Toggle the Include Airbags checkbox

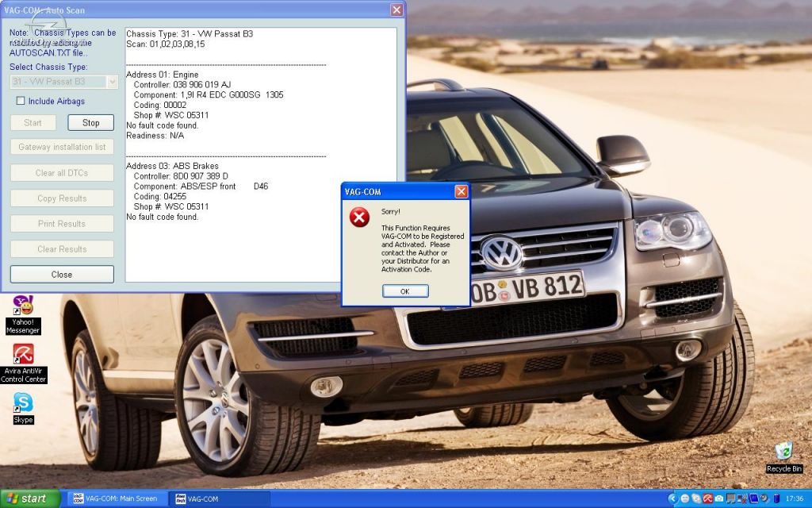[x=21, y=101]
